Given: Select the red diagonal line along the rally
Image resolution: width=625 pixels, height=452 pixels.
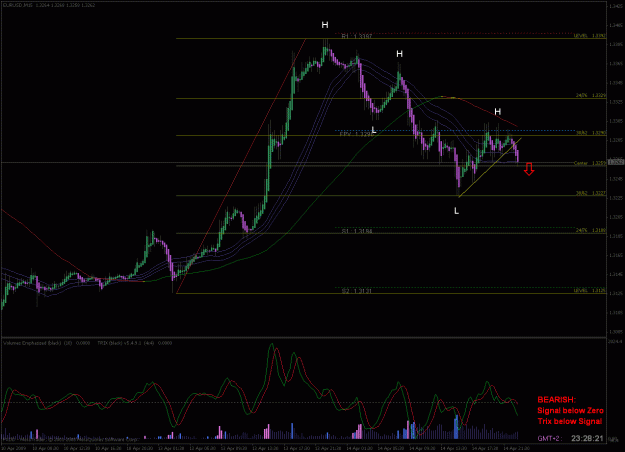Looking at the screenshot, I should [241, 166].
